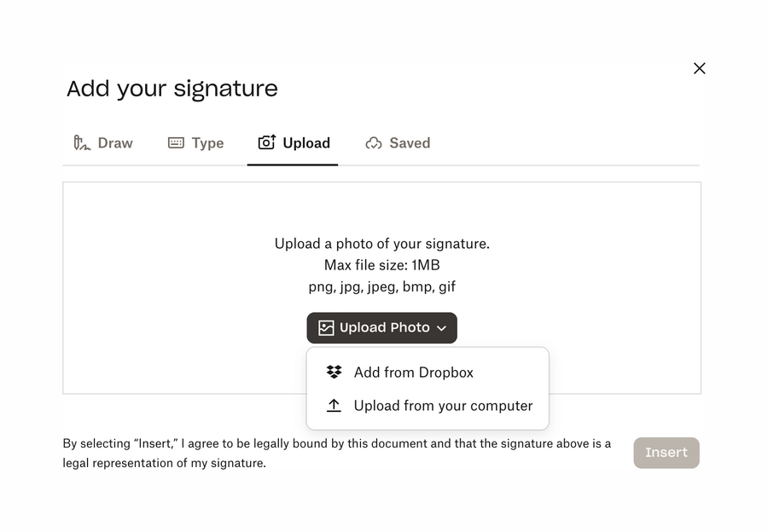This screenshot has height=532, width=768.
Task: Click the camera icon on the Upload tab
Action: click(265, 142)
